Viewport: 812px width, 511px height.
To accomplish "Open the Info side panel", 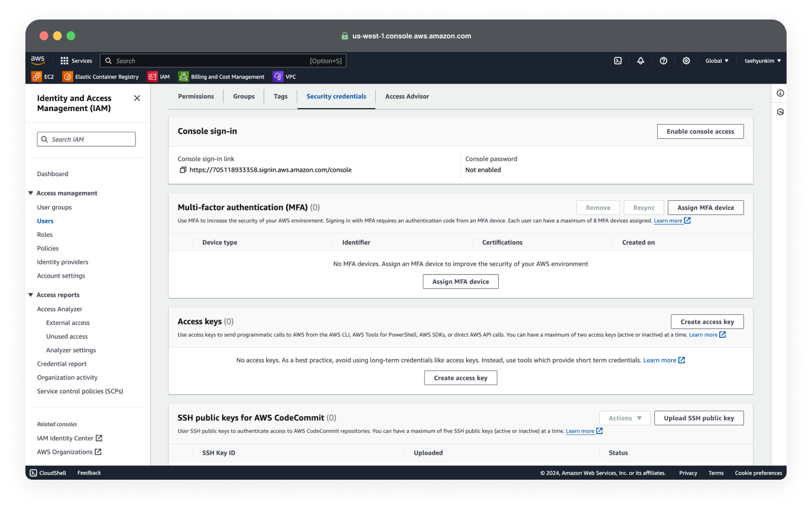I will pos(779,93).
